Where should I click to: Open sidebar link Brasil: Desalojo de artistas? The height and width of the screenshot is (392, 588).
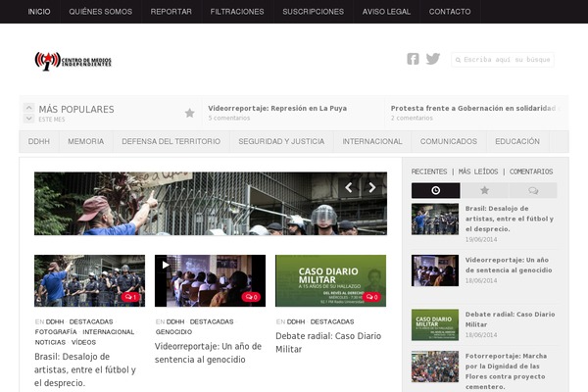point(510,219)
